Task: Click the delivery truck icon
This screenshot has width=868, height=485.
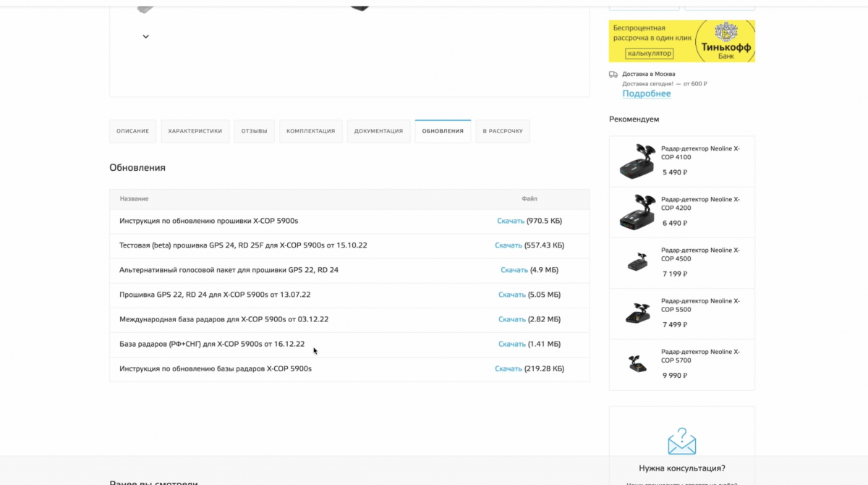Action: point(613,74)
